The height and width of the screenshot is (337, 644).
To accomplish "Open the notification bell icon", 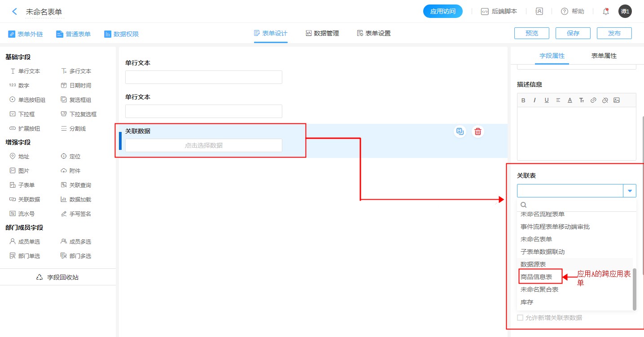I will [606, 12].
